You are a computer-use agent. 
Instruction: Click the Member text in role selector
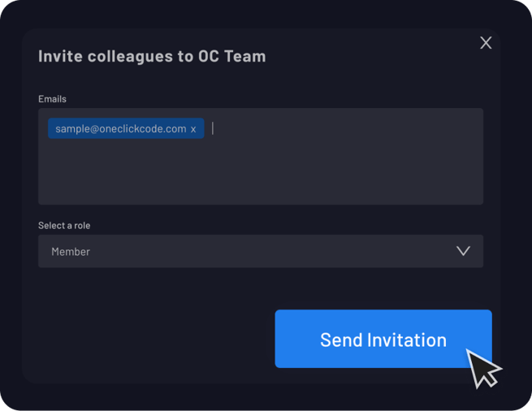(71, 252)
